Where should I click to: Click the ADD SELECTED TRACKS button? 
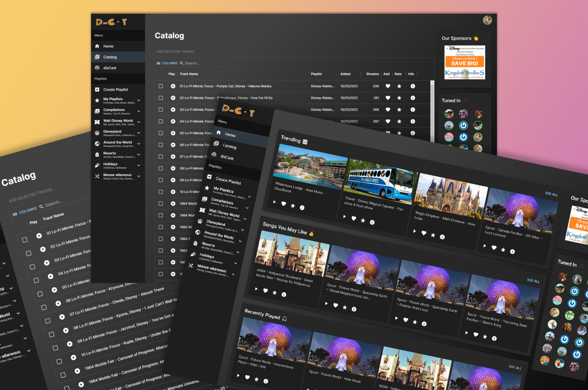click(x=175, y=52)
